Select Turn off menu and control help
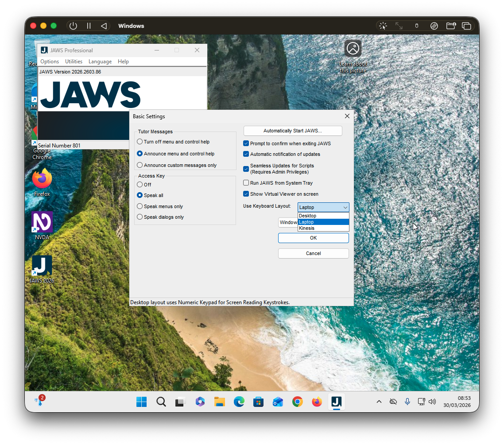 (140, 142)
